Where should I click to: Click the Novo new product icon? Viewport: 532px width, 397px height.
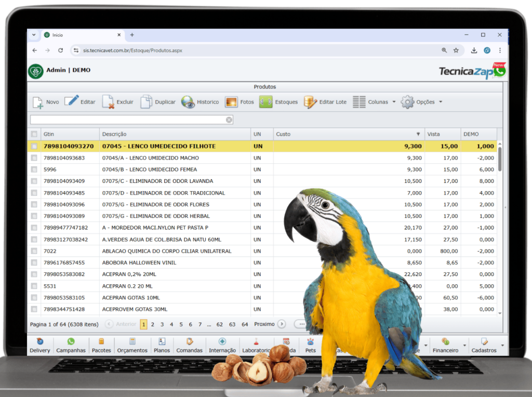(38, 102)
